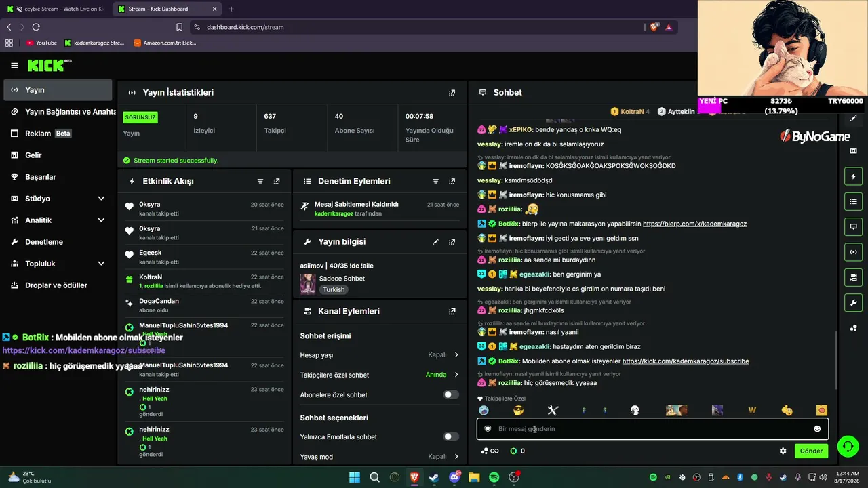The image size is (868, 488).
Task: Reload the page in the browser
Action: coord(36,27)
